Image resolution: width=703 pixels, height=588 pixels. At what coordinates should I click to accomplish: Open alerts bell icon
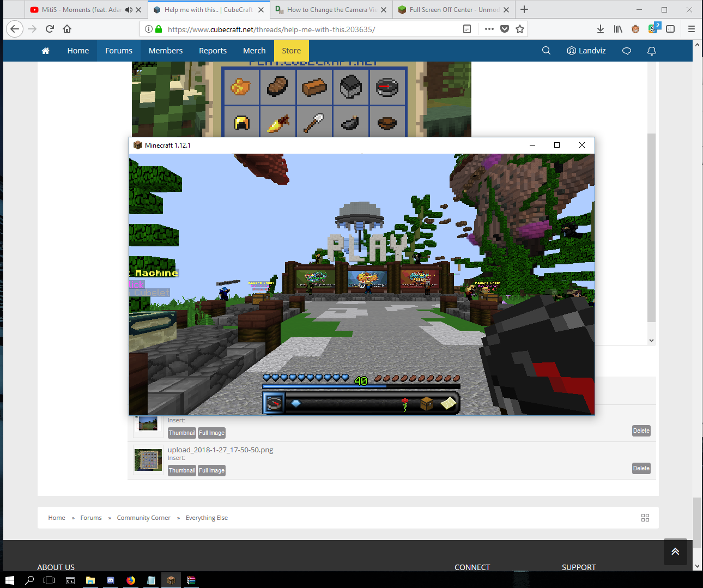tap(652, 51)
